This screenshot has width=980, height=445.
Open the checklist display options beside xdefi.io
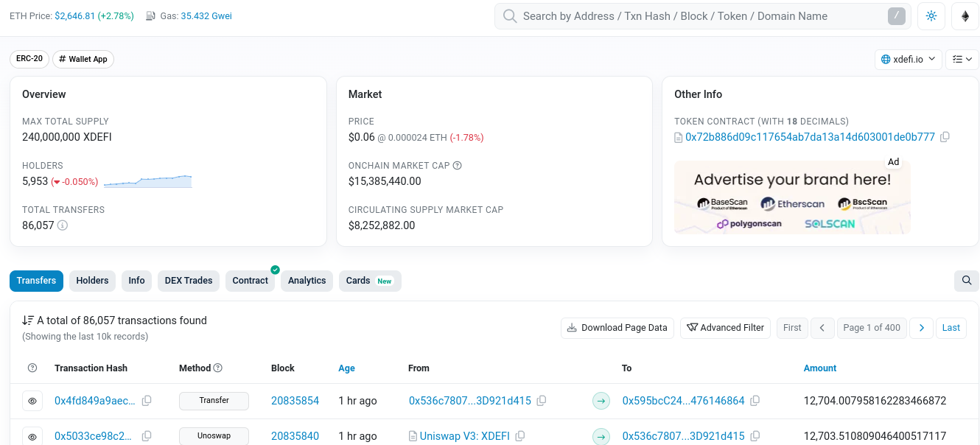coord(962,59)
